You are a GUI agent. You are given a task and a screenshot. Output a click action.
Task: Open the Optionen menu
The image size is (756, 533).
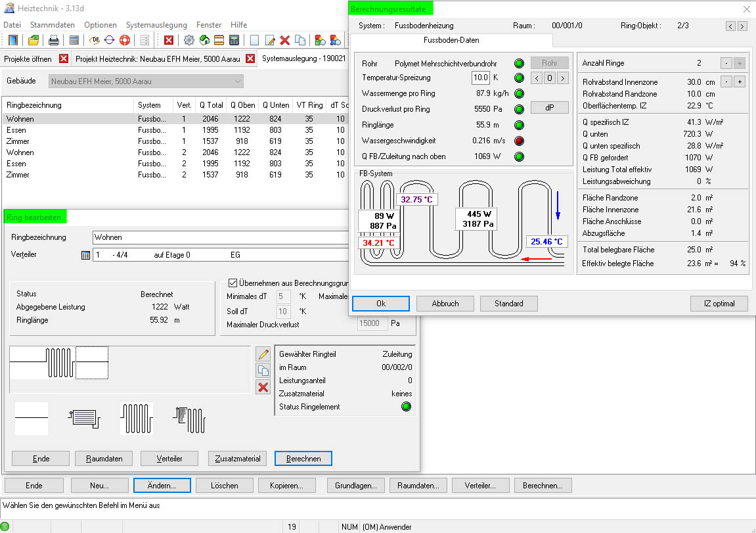pos(100,24)
